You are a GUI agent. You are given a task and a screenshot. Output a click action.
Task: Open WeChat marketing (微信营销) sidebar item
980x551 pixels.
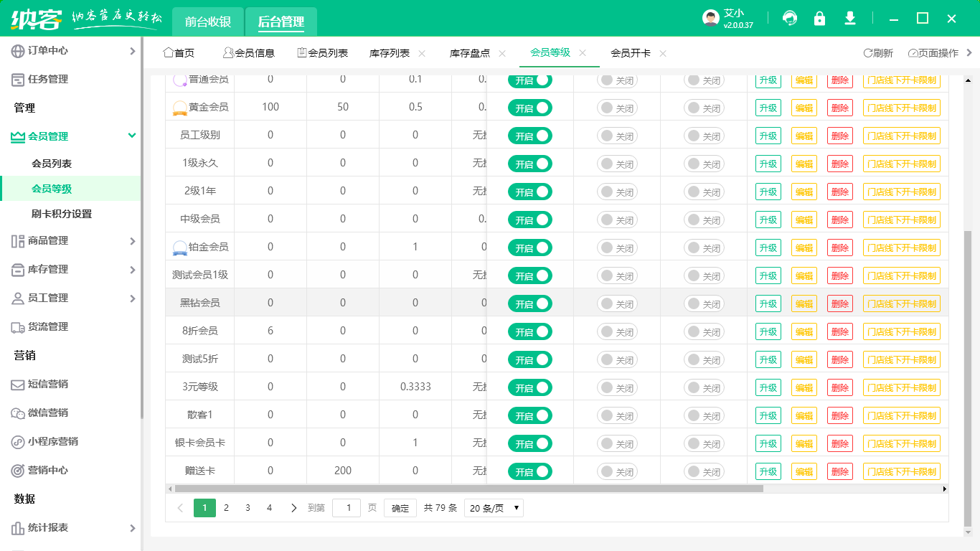[47, 413]
